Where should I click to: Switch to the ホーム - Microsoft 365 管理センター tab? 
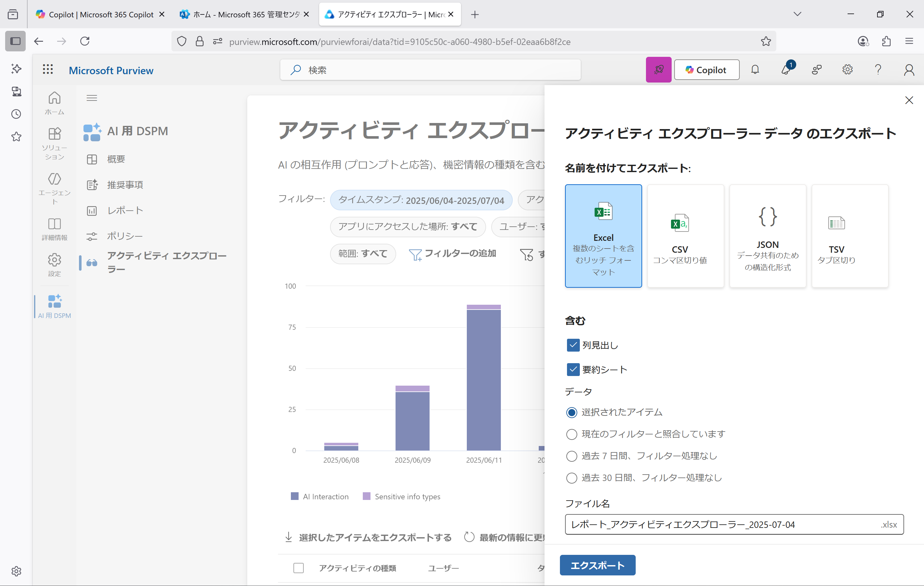point(242,14)
